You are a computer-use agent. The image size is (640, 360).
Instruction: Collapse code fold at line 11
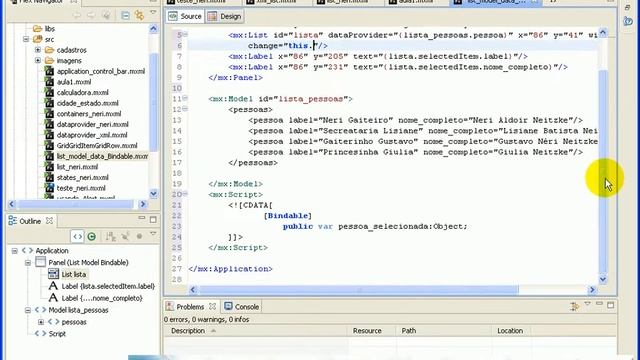click(x=185, y=98)
